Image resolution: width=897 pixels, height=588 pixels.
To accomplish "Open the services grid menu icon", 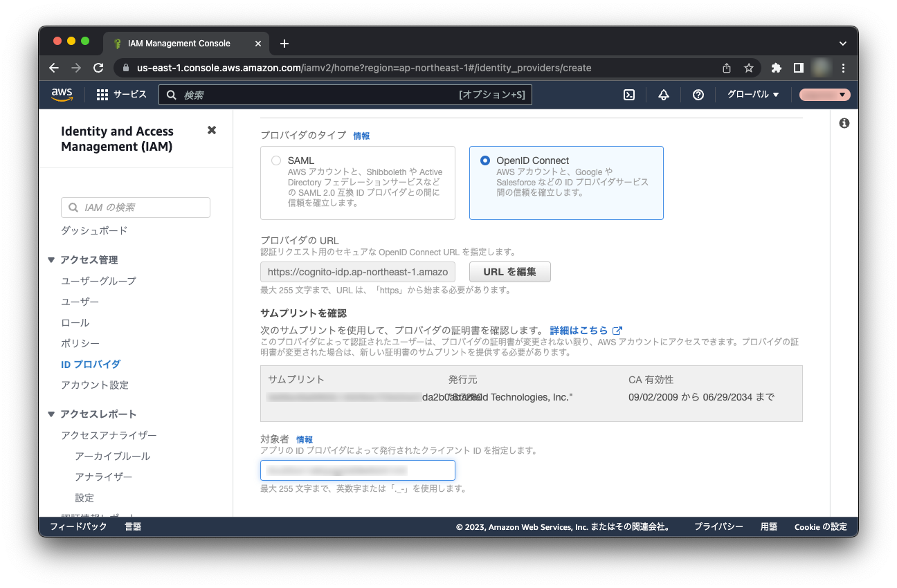I will (102, 95).
